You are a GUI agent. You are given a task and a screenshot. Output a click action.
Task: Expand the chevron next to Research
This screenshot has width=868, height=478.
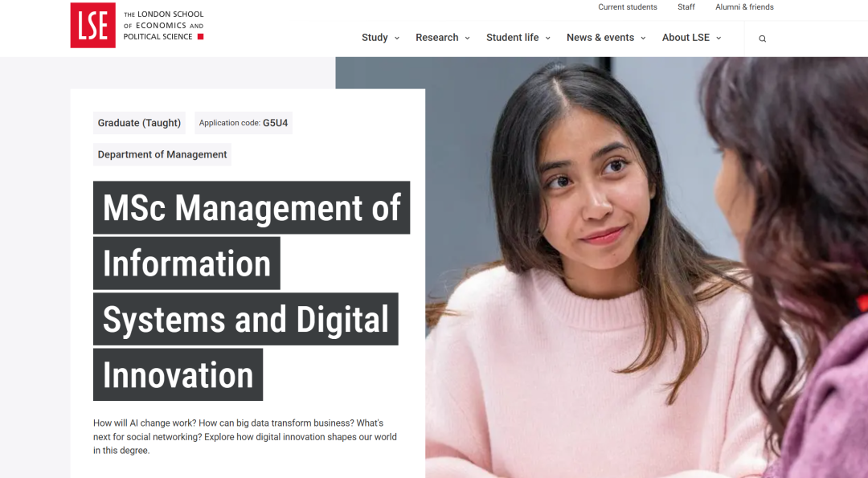click(x=467, y=39)
